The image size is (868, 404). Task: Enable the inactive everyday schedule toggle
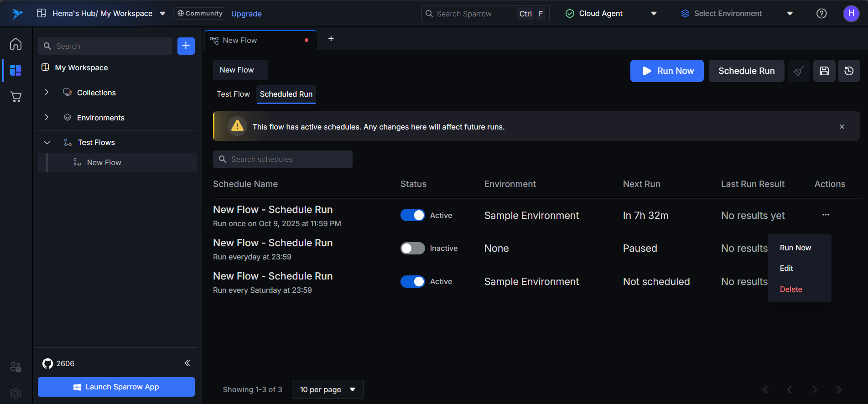click(x=412, y=248)
